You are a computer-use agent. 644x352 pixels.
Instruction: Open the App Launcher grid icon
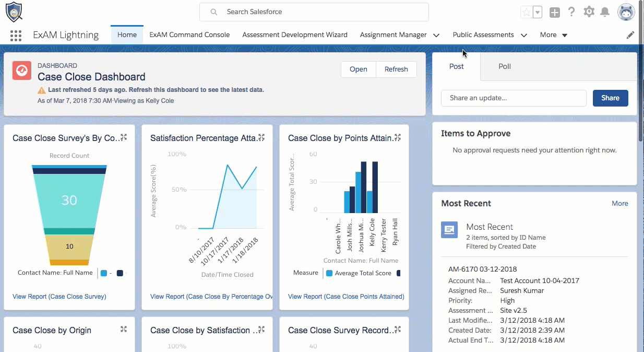[16, 35]
